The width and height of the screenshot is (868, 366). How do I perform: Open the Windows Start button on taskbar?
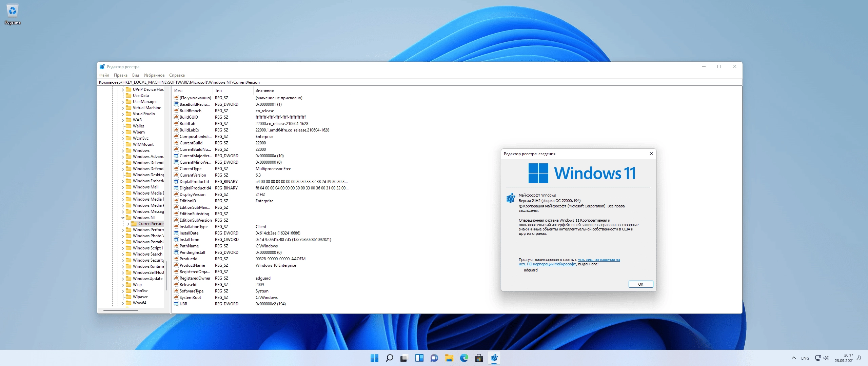[x=374, y=358]
